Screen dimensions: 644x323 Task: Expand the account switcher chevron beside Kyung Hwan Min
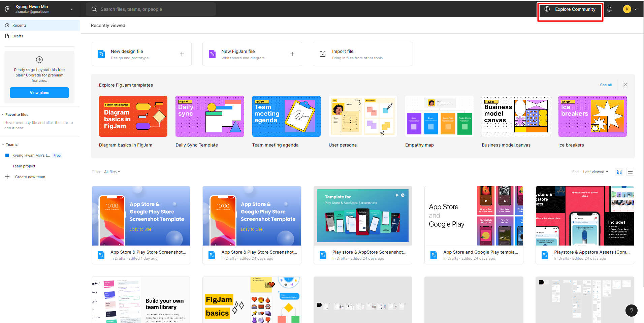coord(72,9)
